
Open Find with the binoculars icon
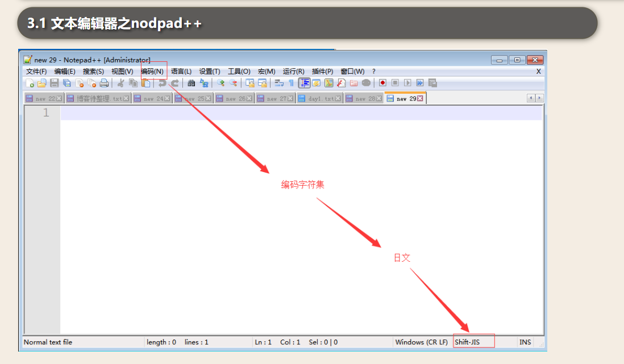(x=192, y=83)
